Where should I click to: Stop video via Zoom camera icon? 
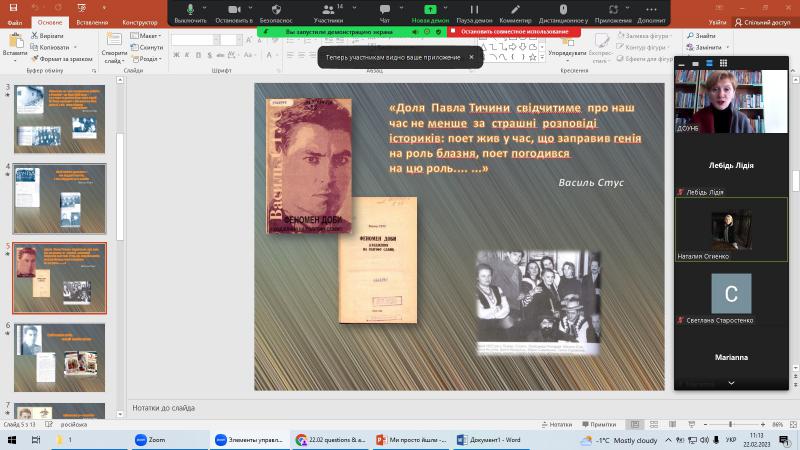pos(234,10)
